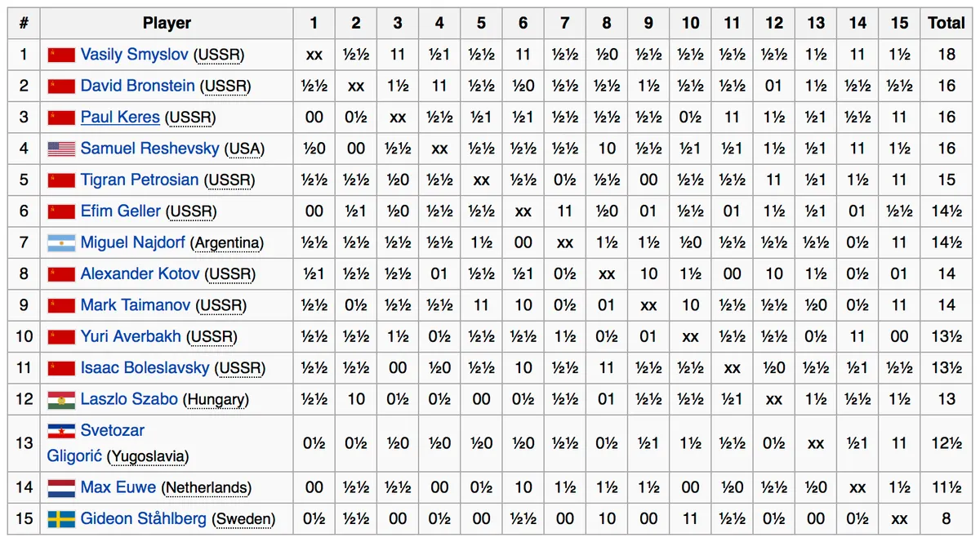Viewport: 980px width, 542px height.
Task: Click the Hungary flag next to Laszlo Szabo
Action: (61, 399)
